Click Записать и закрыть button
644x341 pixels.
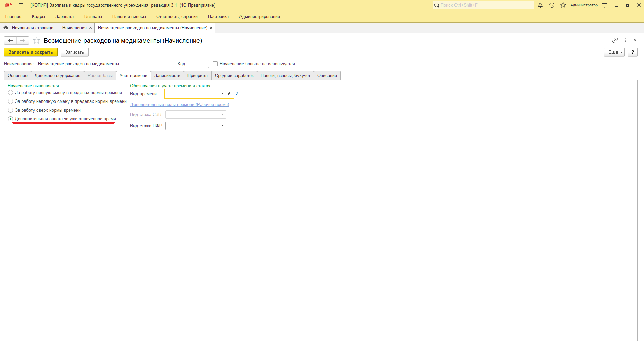(x=31, y=52)
